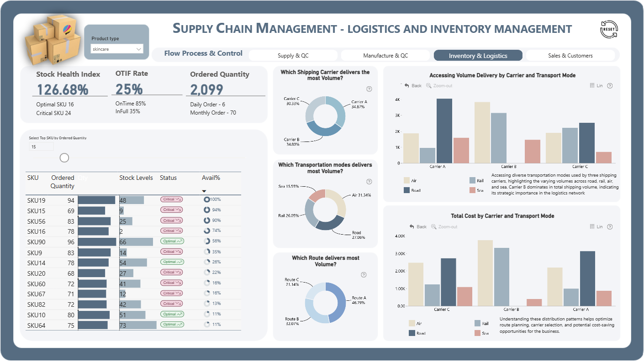Switch to the Sales & Customers tab

coord(570,56)
